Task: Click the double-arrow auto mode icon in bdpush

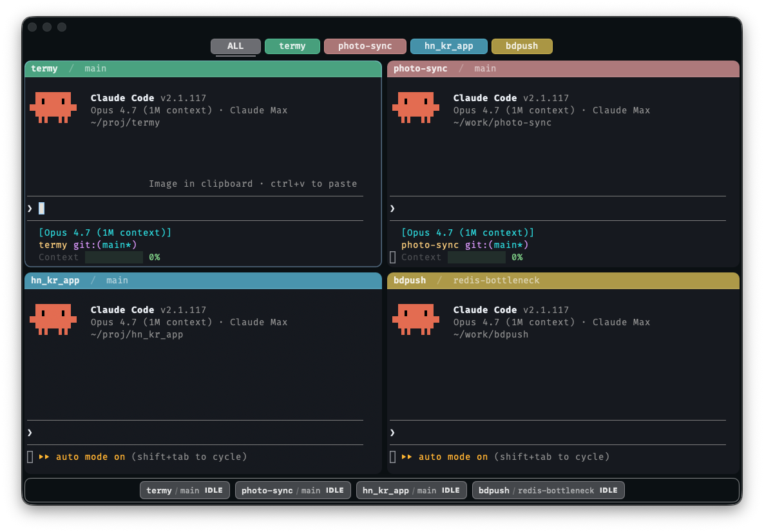Action: point(408,457)
